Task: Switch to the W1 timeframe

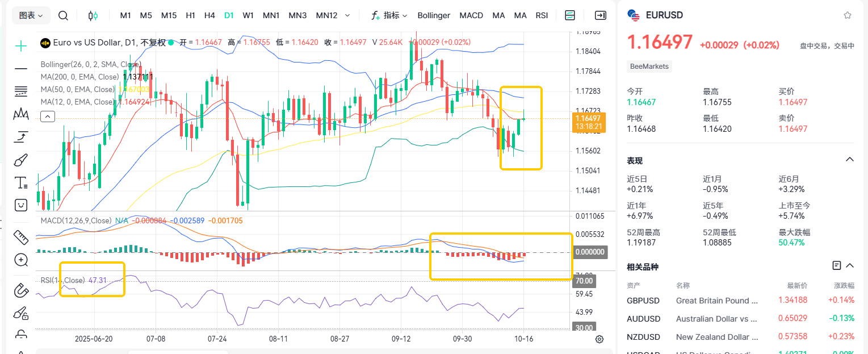Action: (248, 15)
